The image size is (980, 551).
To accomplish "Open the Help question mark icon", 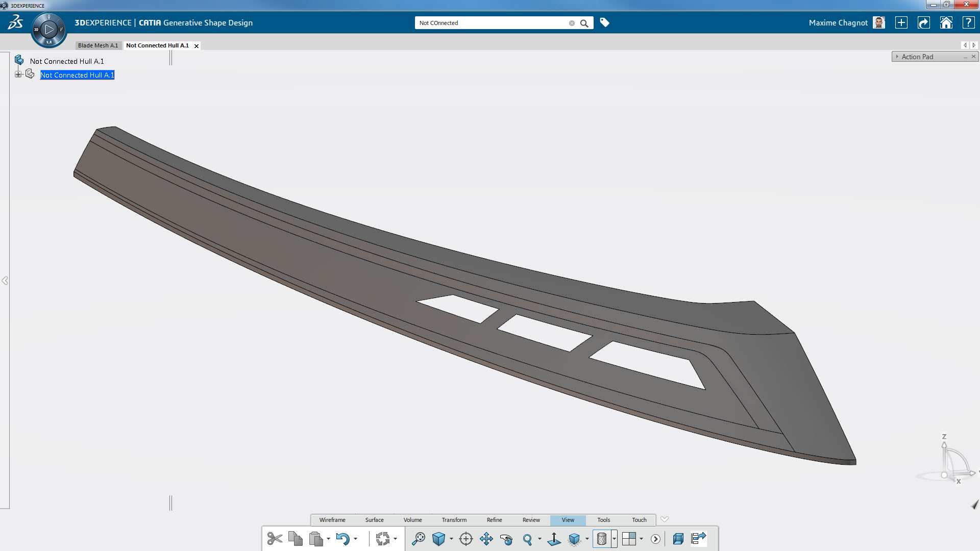I will (968, 22).
